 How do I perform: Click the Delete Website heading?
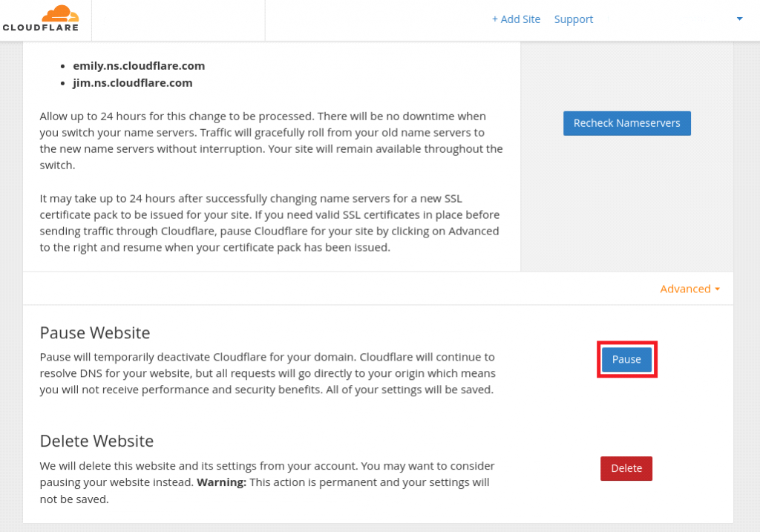(x=96, y=441)
